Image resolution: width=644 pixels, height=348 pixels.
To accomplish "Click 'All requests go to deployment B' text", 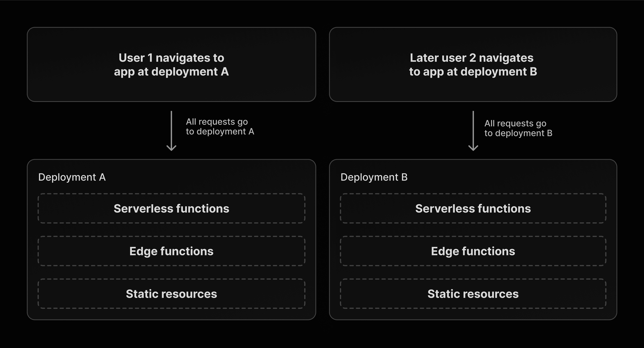I will pyautogui.click(x=518, y=128).
